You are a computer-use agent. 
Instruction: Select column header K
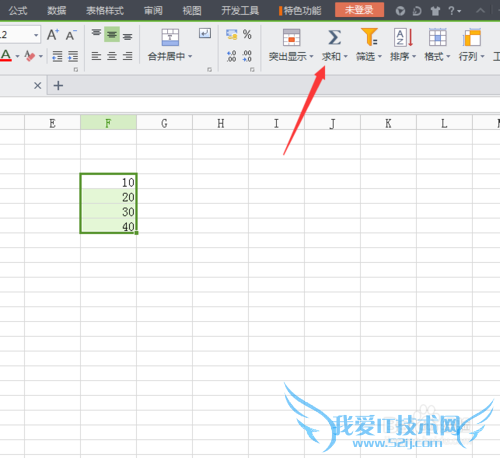388,123
